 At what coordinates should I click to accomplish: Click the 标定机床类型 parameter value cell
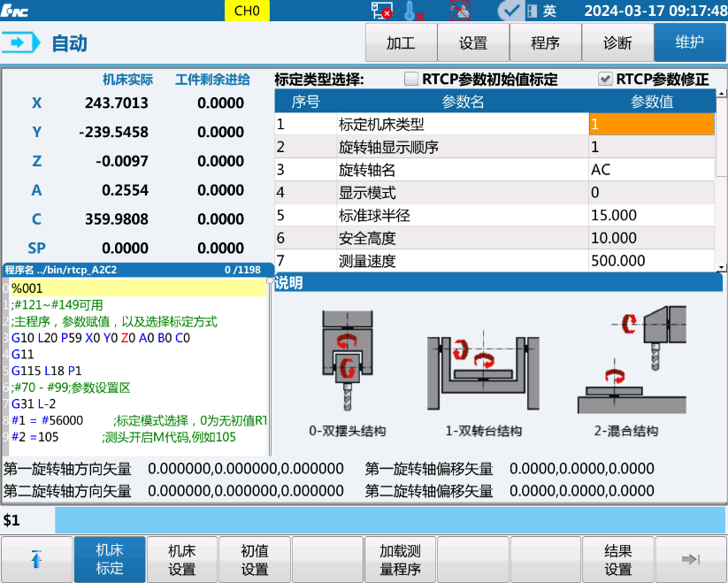[x=651, y=124]
